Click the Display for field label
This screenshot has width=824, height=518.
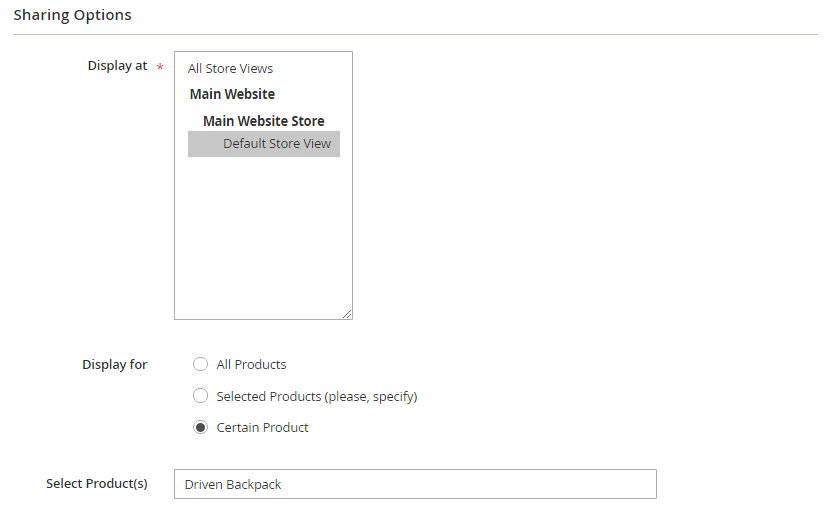[x=114, y=365]
